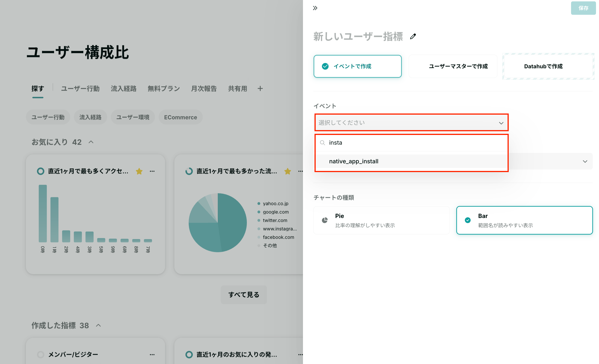The image size is (599, 364).
Task: Click the google.com legend entry
Action: coord(273,212)
